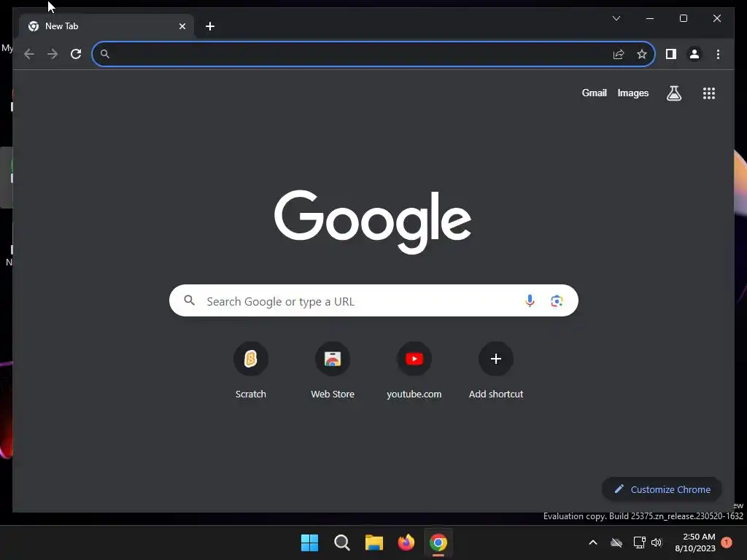Open the Chrome three-dot menu
This screenshot has height=560, width=747.
[x=718, y=54]
